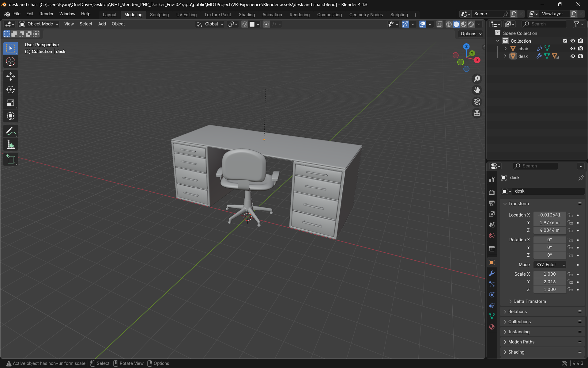This screenshot has height=368, width=588.
Task: Switch to Sculpting workspace tab
Action: tap(159, 15)
